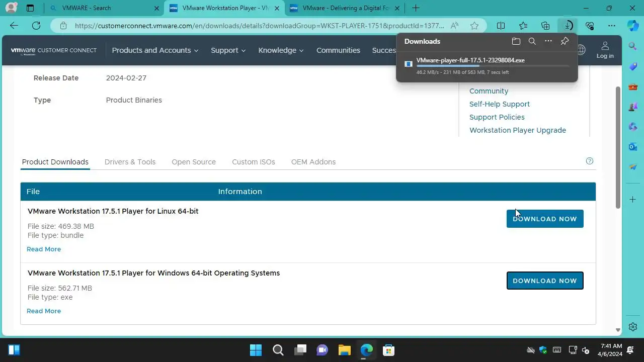
Task: Search downloads with magnifier icon
Action: pyautogui.click(x=532, y=41)
